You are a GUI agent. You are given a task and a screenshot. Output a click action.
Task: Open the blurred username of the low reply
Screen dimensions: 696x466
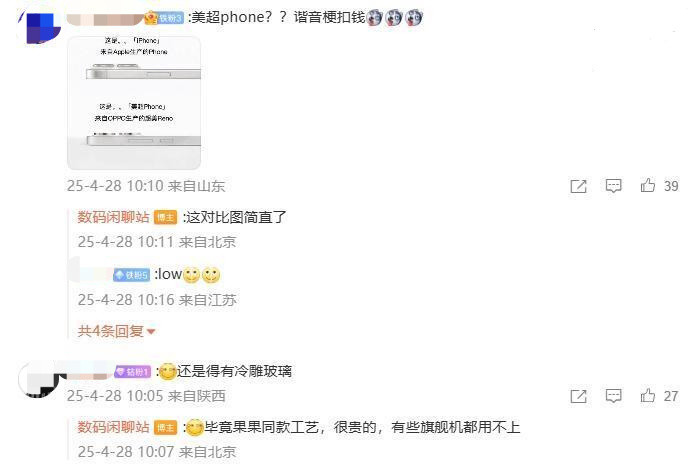[95, 275]
